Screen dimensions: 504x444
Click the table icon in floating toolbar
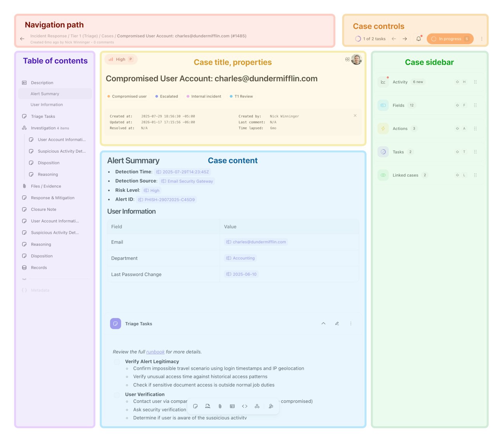click(x=232, y=406)
